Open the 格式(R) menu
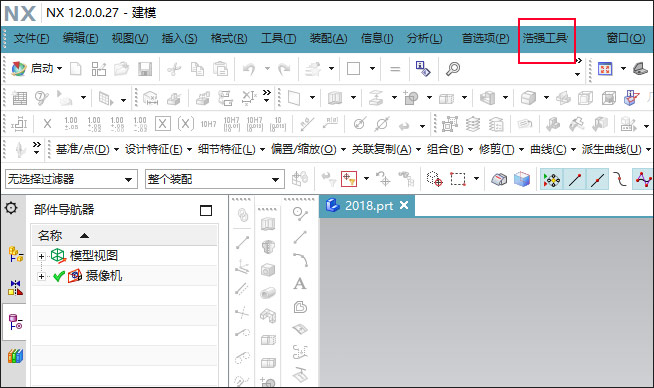The width and height of the screenshot is (654, 388). point(229,38)
